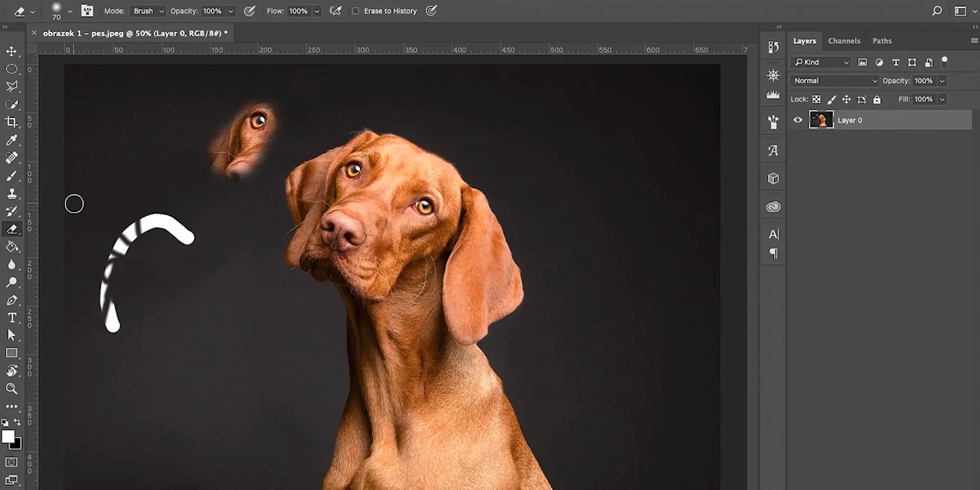Select the History Brush tool

12,211
